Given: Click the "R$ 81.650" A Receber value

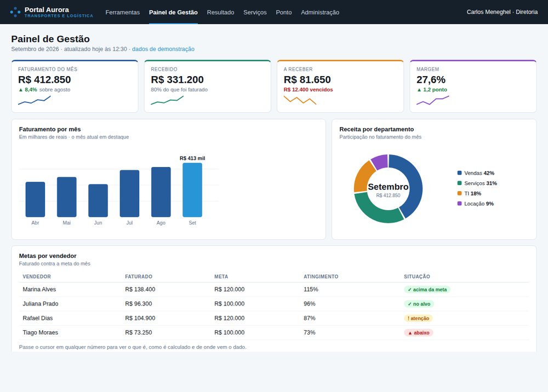Looking at the screenshot, I should coord(307,79).
